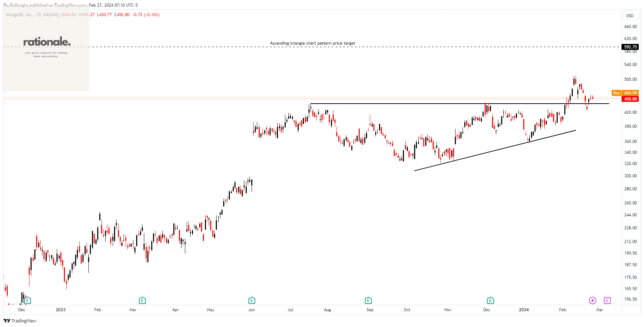Viewport: 644px width, 327px height.
Task: Click the earnings marker near September 2023
Action: 368,301
